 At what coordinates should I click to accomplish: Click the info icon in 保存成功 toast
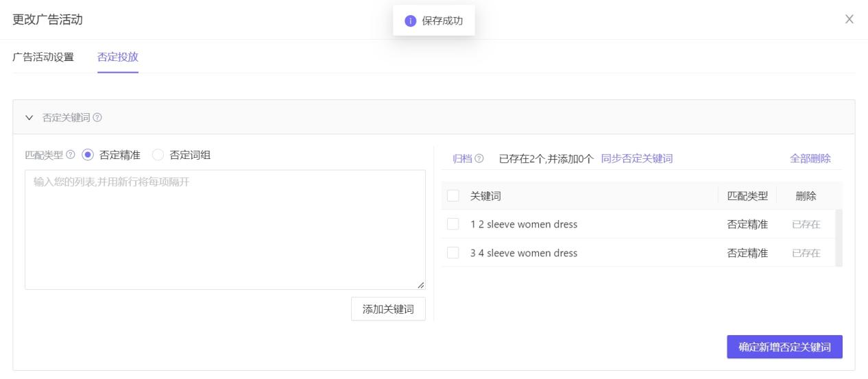click(411, 21)
